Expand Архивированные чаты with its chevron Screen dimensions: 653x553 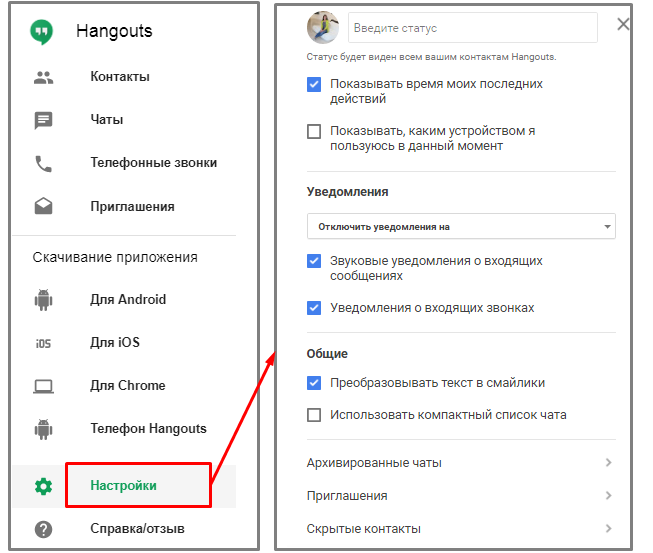tap(608, 463)
